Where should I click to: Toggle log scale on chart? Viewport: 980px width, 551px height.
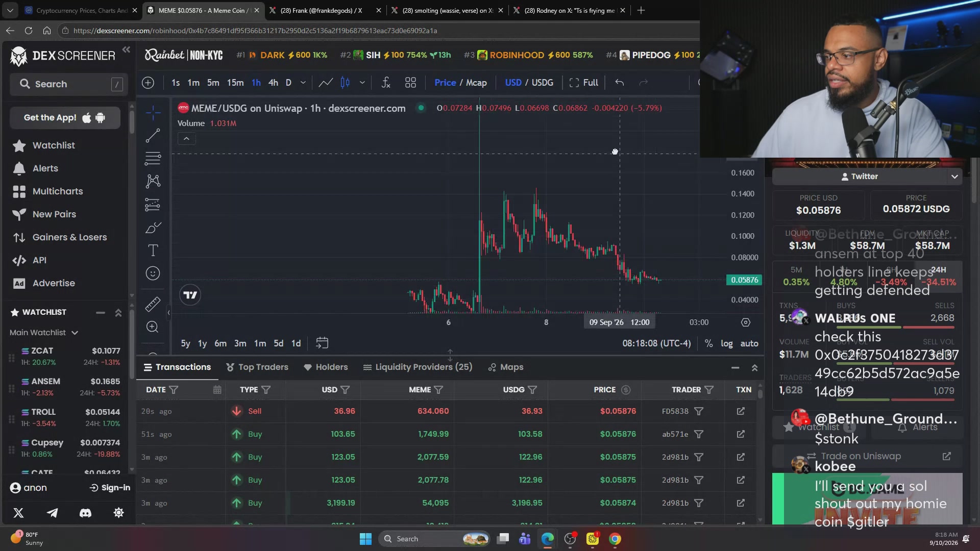coord(726,343)
